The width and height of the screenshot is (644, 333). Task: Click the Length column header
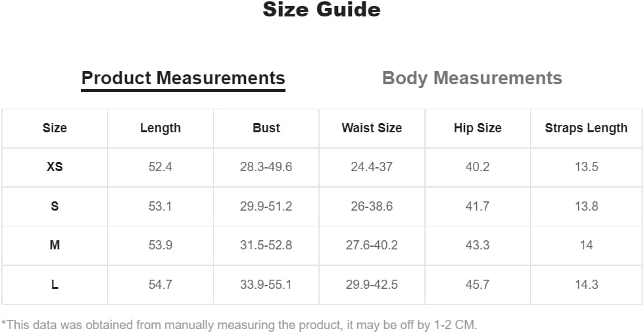161,128
